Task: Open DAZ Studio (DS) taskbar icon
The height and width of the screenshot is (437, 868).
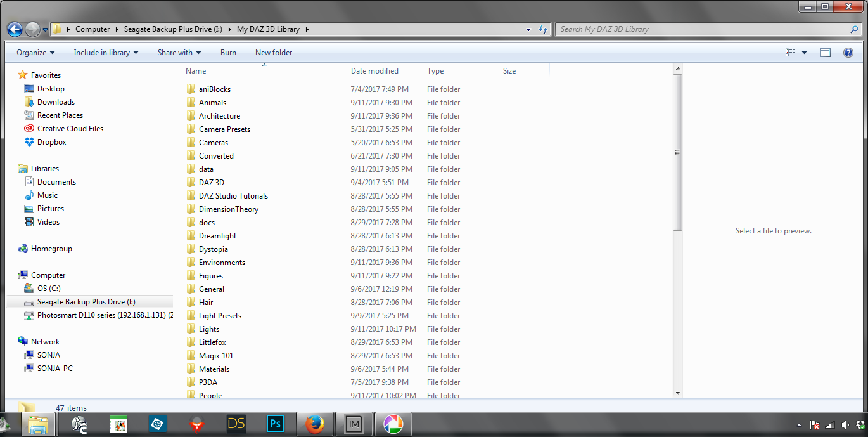Action: (236, 424)
